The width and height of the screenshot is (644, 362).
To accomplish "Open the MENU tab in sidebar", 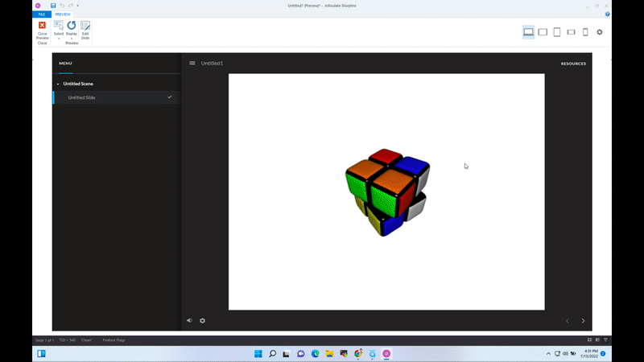I will [65, 63].
